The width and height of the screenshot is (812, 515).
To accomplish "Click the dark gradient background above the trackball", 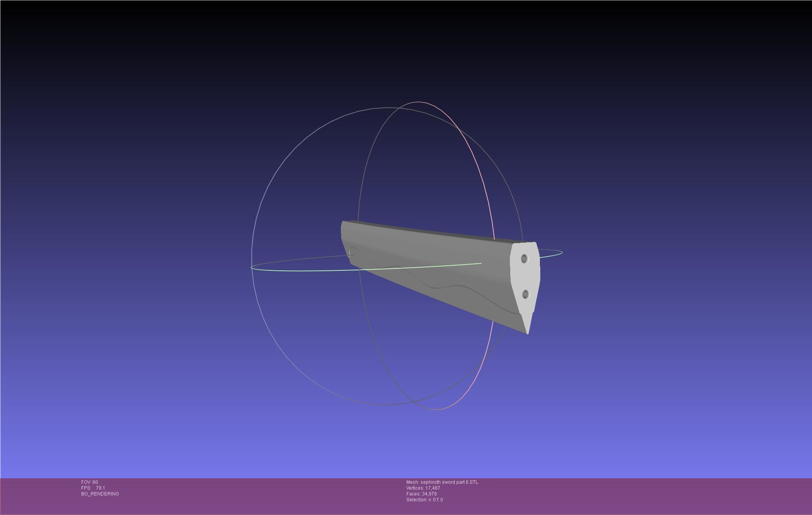I will click(x=390, y=51).
